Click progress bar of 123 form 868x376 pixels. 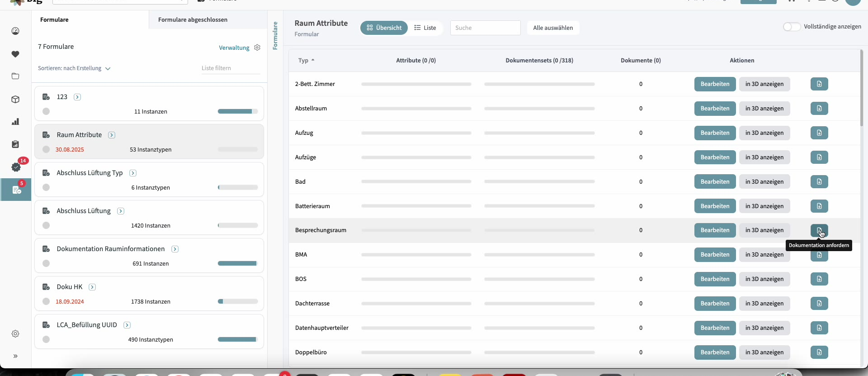click(238, 111)
